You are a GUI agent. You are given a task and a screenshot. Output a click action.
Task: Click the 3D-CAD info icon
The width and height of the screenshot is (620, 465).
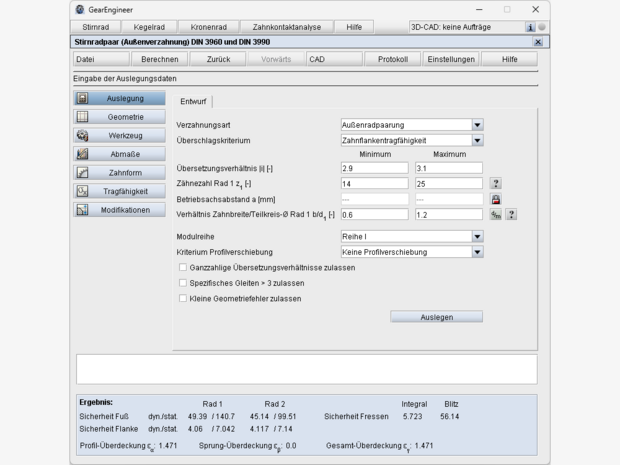530,27
